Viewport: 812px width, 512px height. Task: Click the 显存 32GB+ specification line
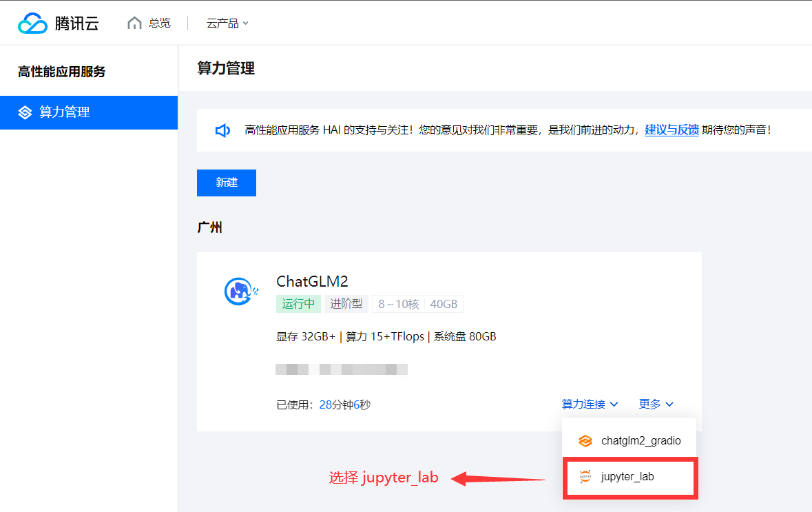click(x=386, y=337)
